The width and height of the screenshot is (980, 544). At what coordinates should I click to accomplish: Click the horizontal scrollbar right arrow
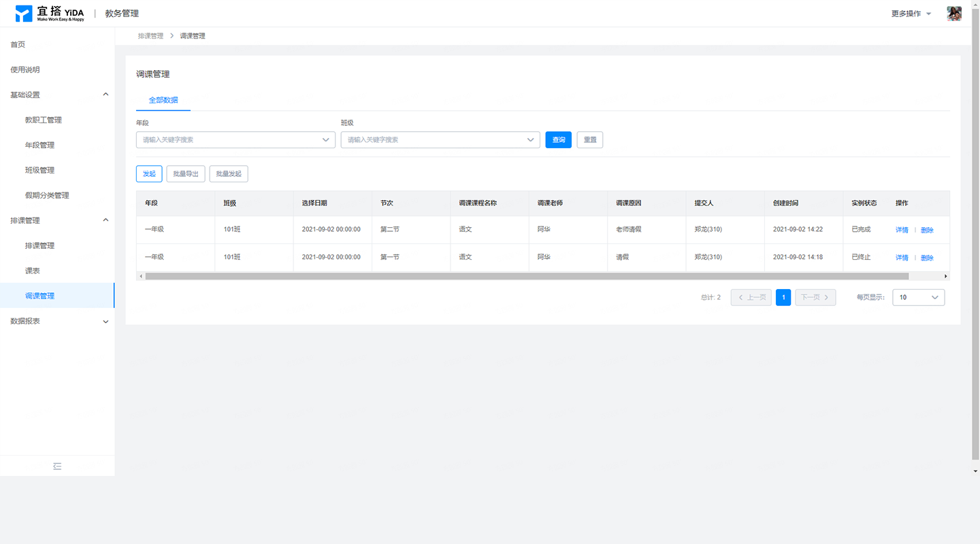[945, 276]
